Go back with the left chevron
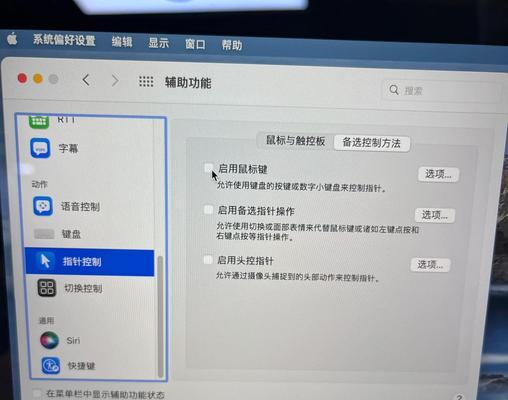Viewport: 508px width, 400px height. coord(86,80)
